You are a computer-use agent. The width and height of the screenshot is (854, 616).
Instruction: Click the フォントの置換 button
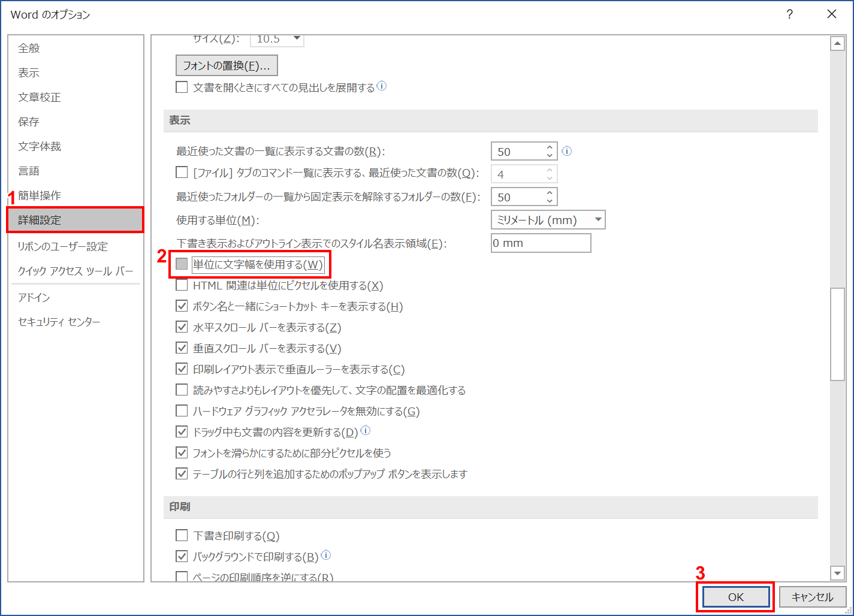[227, 65]
